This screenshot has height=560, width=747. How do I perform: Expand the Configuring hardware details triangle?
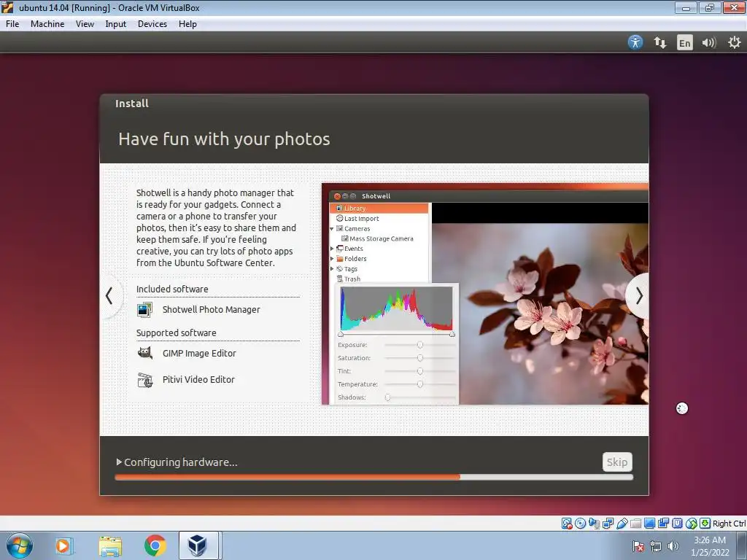click(x=119, y=462)
